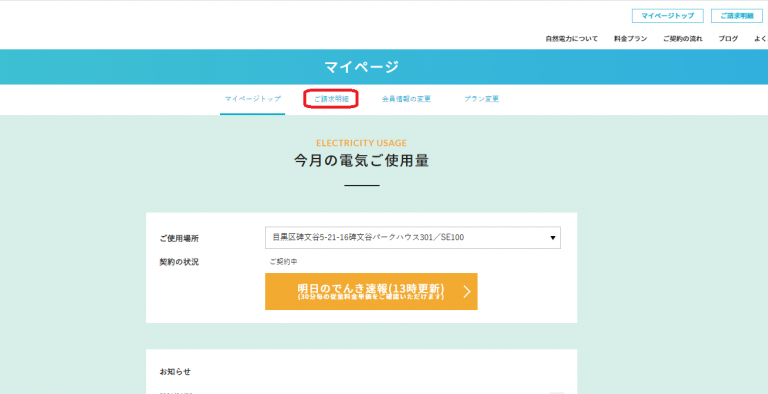
Task: Open 自然電力について in the top navigation
Action: (x=572, y=39)
